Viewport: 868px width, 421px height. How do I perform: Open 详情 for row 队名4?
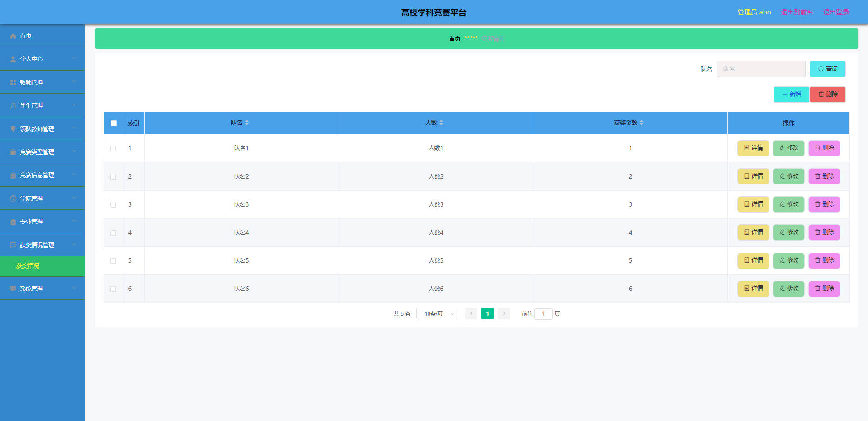[753, 232]
